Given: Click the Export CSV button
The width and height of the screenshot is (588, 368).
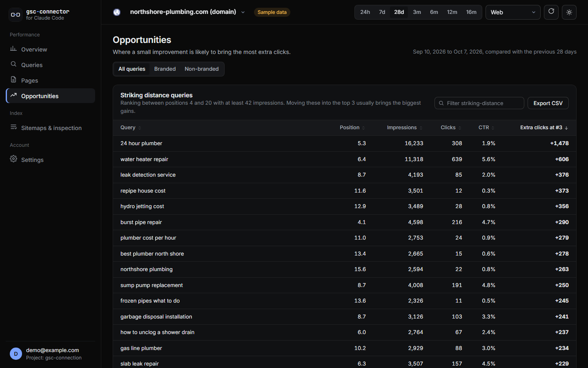Looking at the screenshot, I should [548, 103].
